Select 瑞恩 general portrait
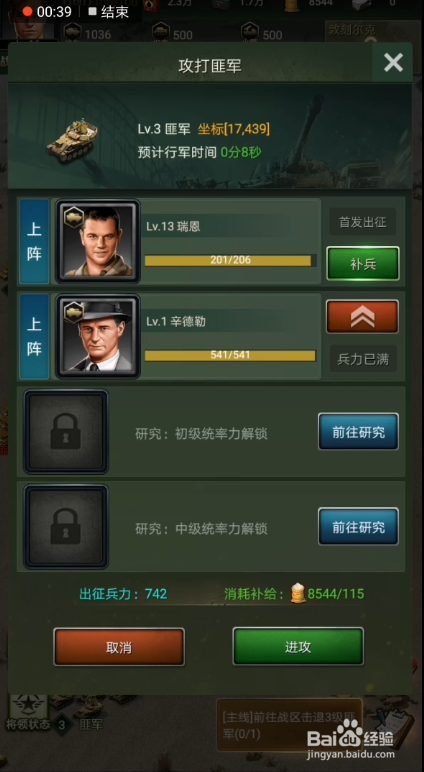 coord(98,241)
